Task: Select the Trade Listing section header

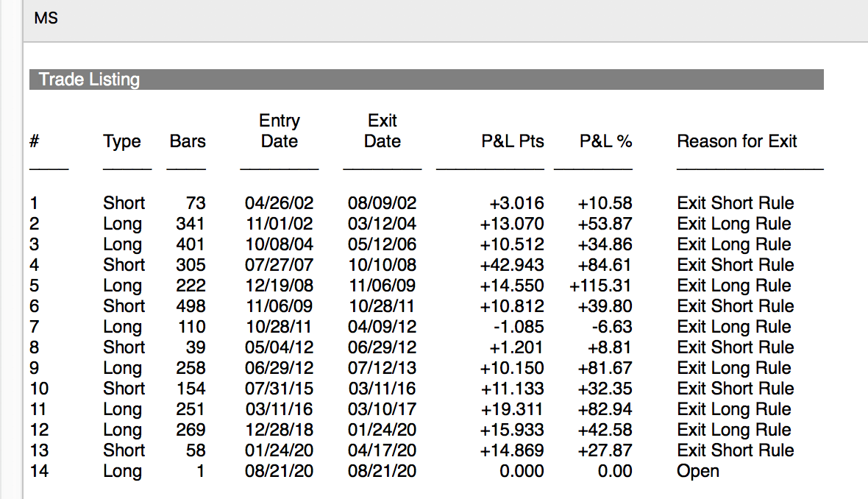Action: 89,79
